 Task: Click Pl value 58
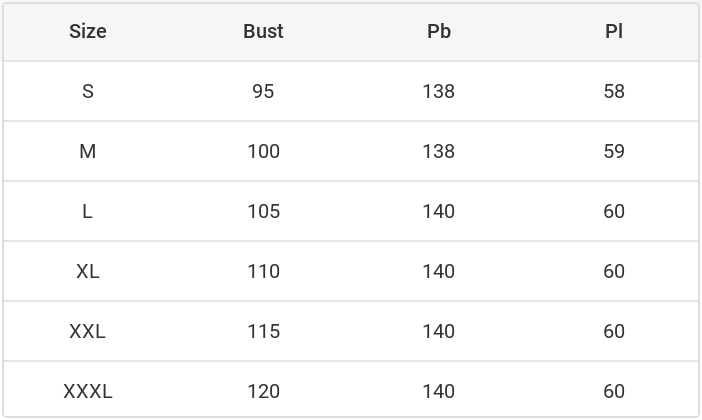(x=614, y=91)
